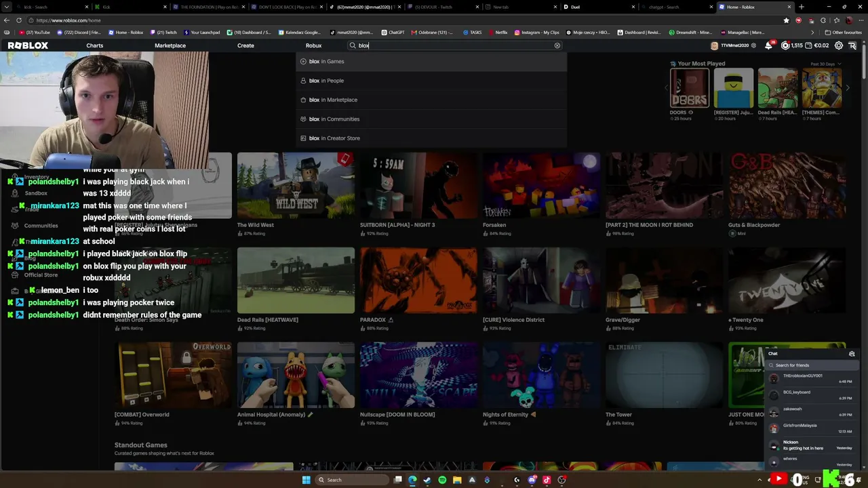868x488 pixels.
Task: Open the YouTube bookmark
Action: pyautogui.click(x=35, y=33)
